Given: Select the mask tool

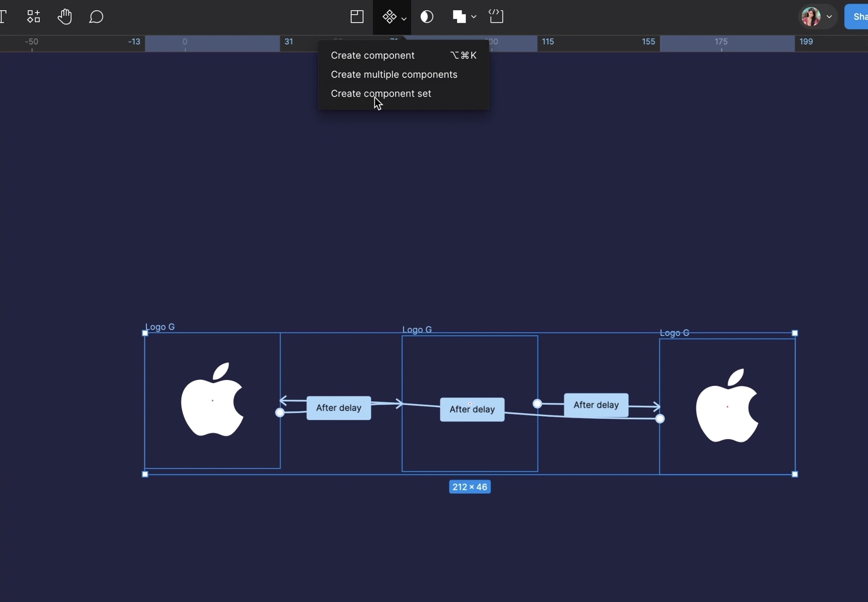Looking at the screenshot, I should click(427, 16).
